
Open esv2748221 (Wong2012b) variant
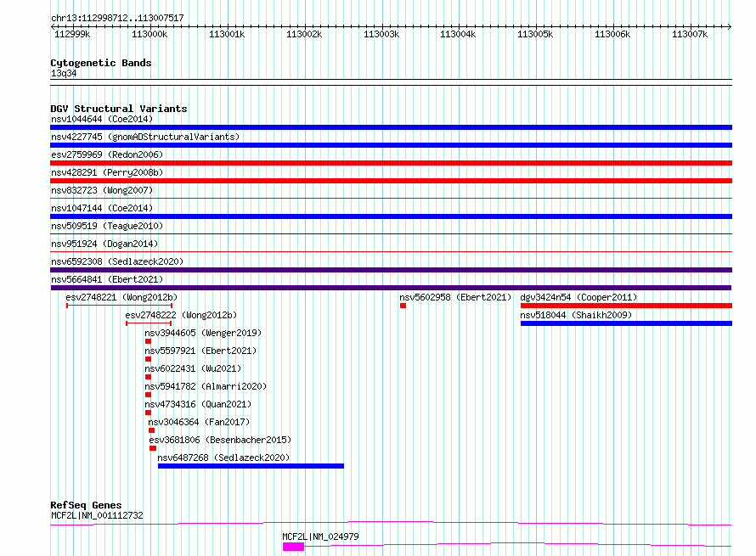[x=121, y=297]
